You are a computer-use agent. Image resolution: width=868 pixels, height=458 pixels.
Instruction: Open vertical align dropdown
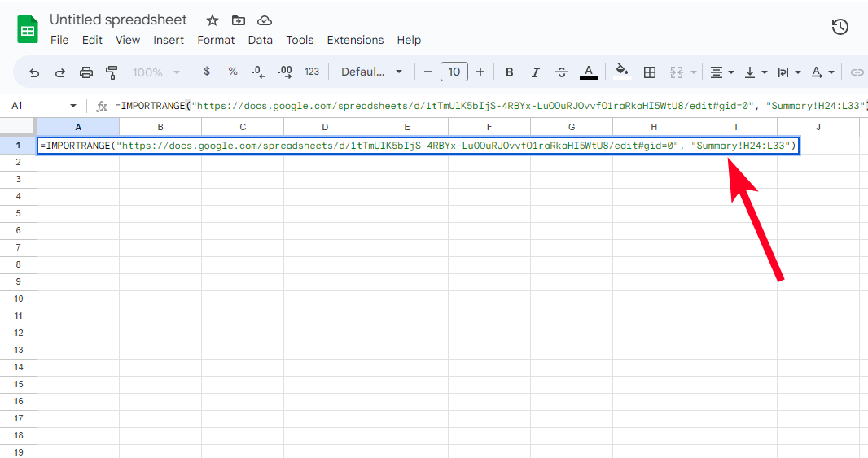click(x=756, y=72)
